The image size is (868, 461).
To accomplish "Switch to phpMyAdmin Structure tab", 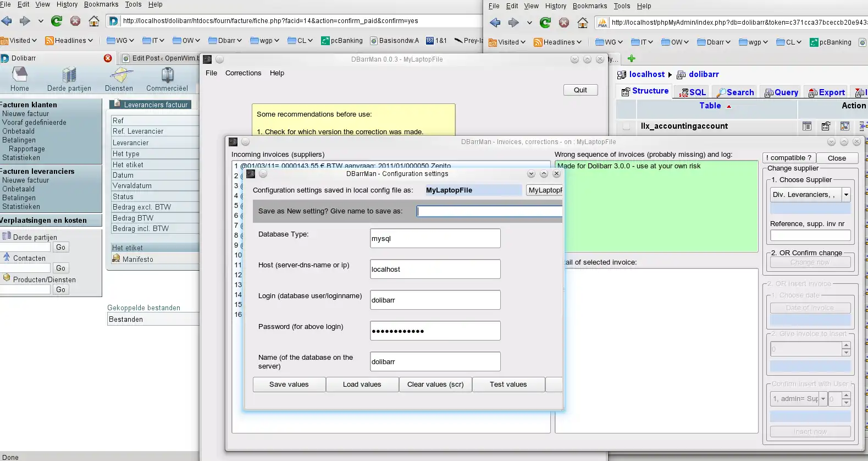I will pyautogui.click(x=645, y=91).
